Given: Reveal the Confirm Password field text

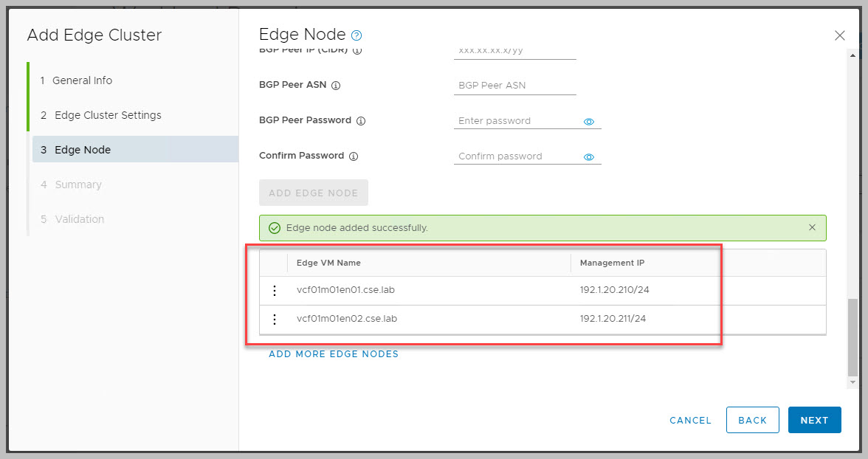Looking at the screenshot, I should tap(589, 157).
